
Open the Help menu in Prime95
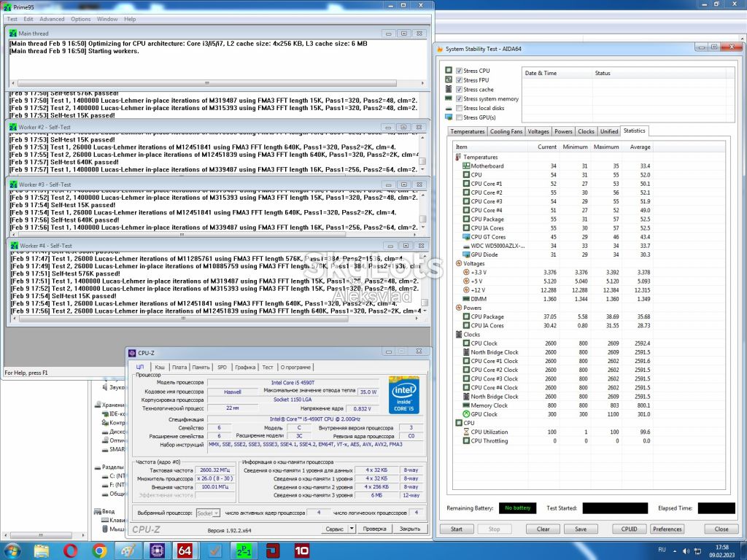pos(130,19)
